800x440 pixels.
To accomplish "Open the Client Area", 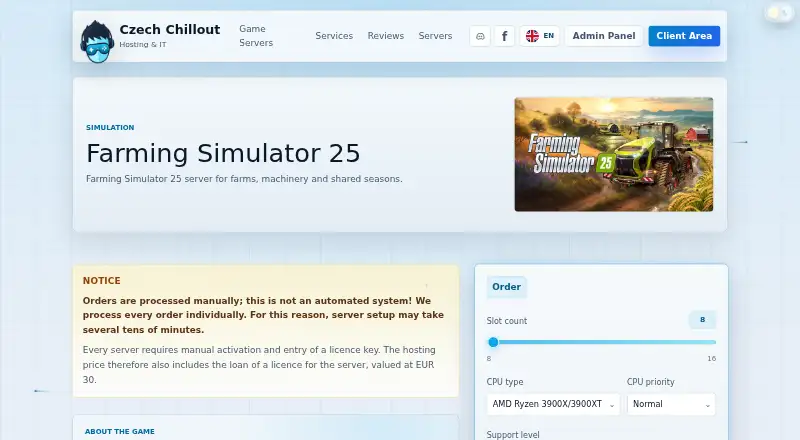I will point(684,36).
